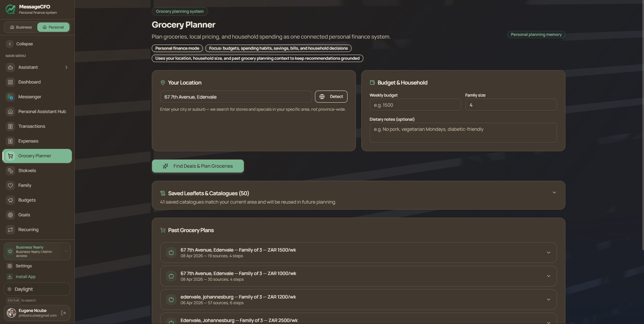Open Settings from the sidebar
This screenshot has height=324, width=644.
point(24,266)
